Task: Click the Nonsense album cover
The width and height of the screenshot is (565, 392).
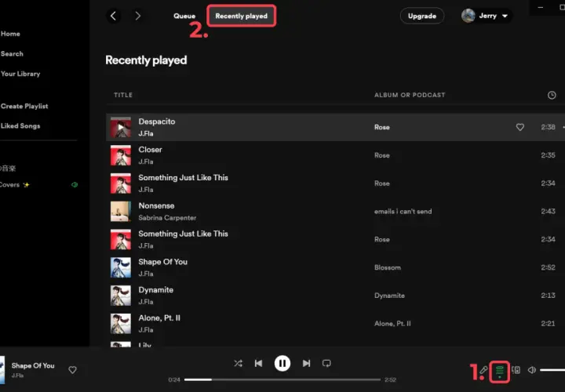Action: tap(121, 212)
